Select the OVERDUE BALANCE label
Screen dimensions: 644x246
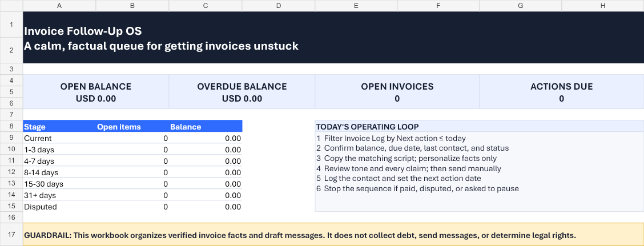[242, 87]
